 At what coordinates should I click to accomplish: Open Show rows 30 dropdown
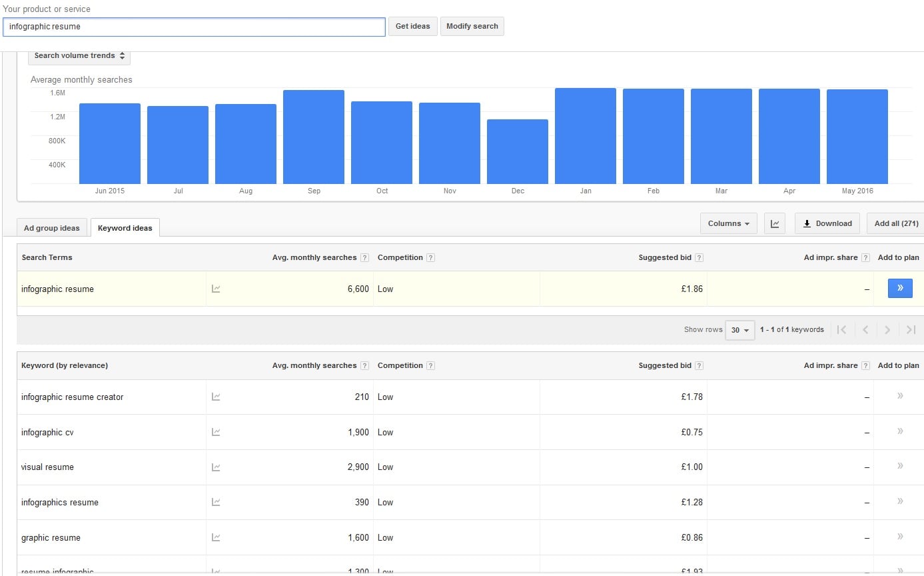(739, 330)
